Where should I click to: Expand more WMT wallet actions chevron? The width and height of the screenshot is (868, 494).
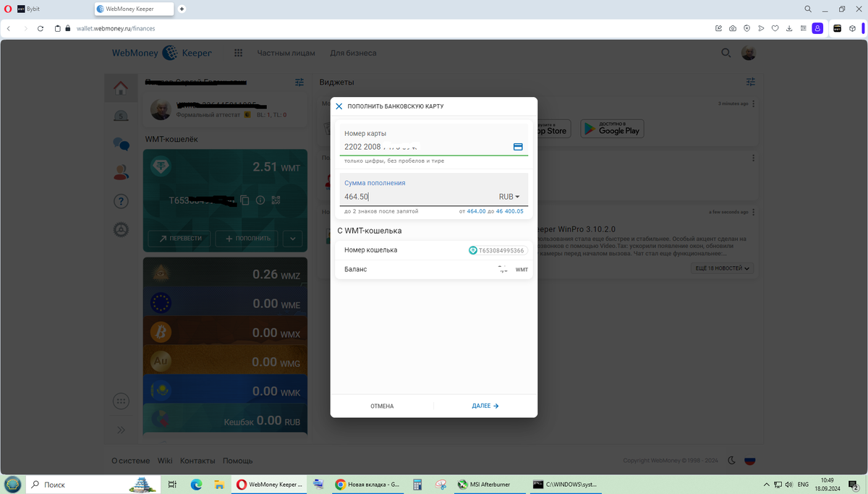(x=292, y=238)
